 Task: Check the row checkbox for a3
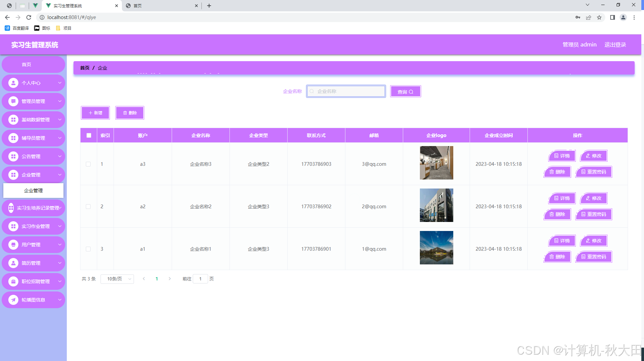88,164
